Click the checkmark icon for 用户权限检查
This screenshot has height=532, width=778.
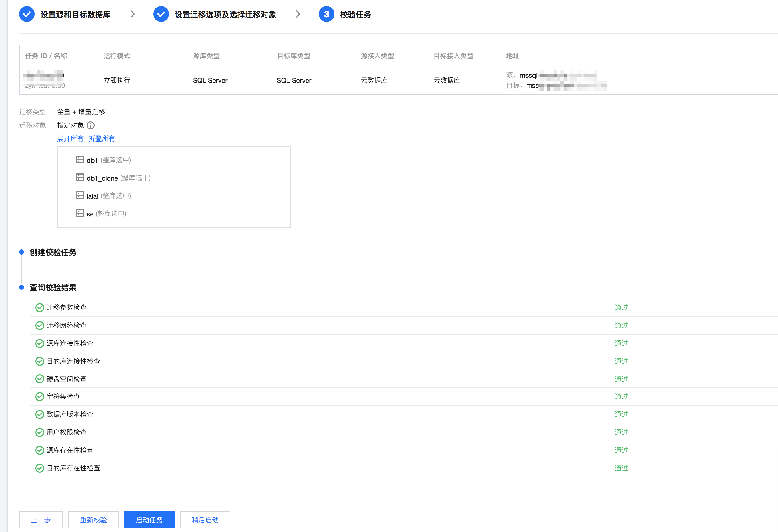39,432
